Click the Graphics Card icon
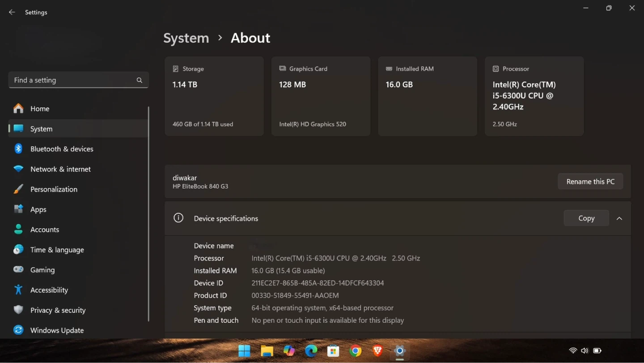 tap(283, 68)
